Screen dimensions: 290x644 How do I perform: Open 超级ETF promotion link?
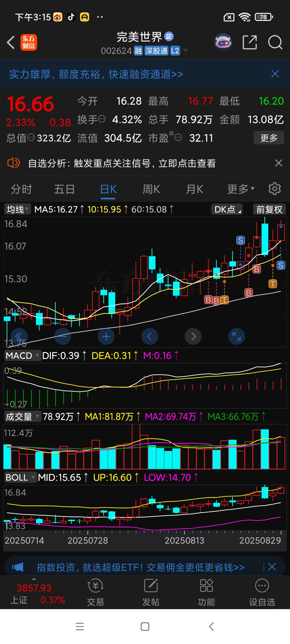coord(140,567)
